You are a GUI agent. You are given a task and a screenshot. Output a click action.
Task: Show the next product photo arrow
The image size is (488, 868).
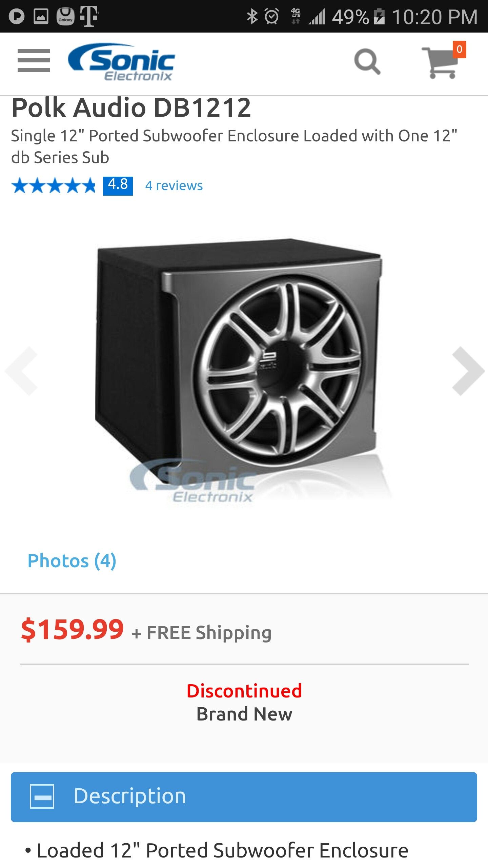pyautogui.click(x=468, y=371)
